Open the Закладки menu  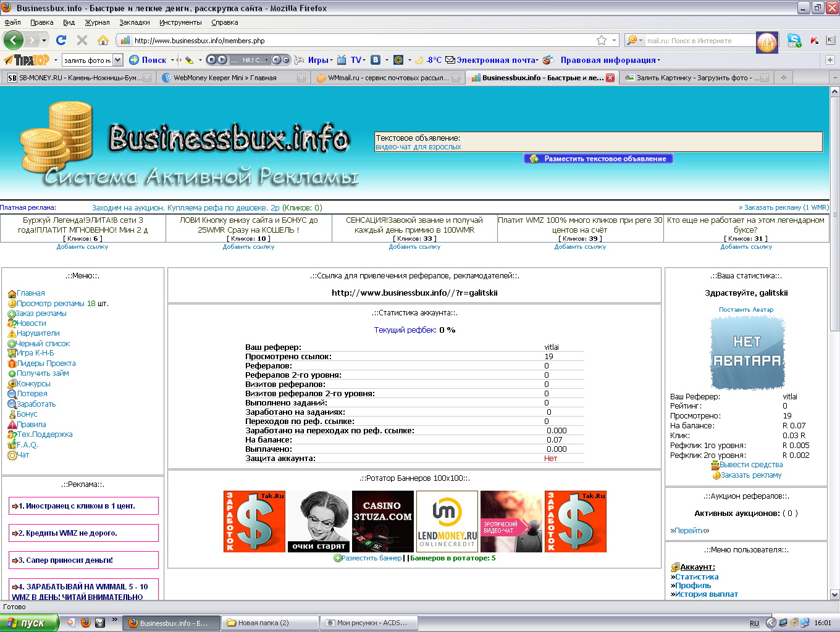[x=135, y=22]
